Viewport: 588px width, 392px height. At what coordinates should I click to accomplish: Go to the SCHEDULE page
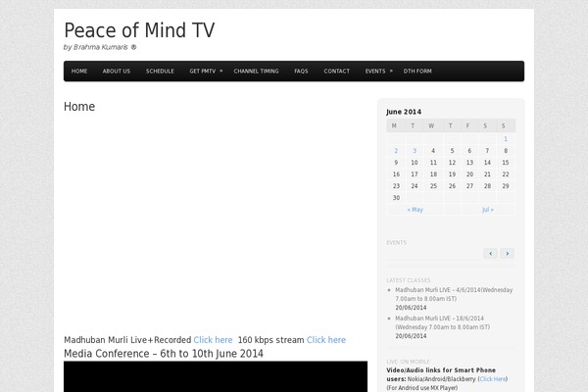160,71
